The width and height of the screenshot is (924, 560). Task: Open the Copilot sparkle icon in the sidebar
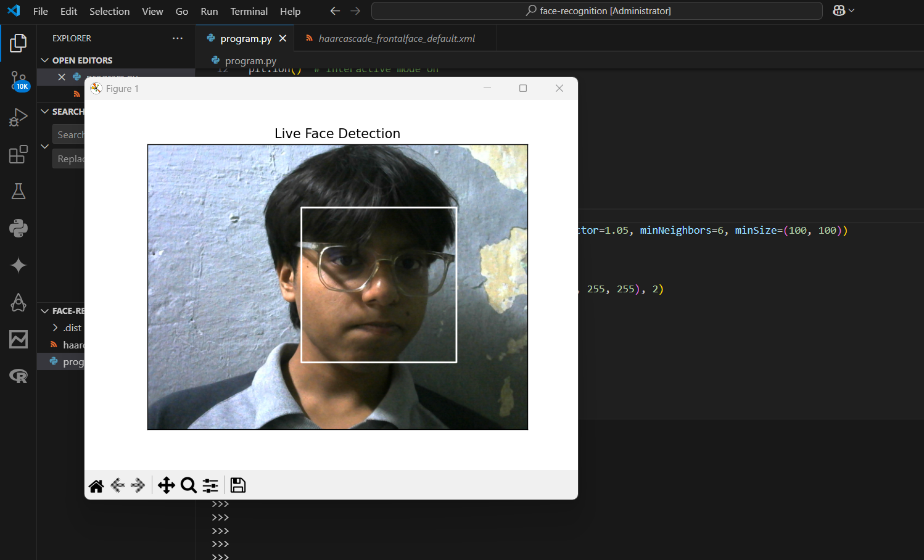(18, 265)
